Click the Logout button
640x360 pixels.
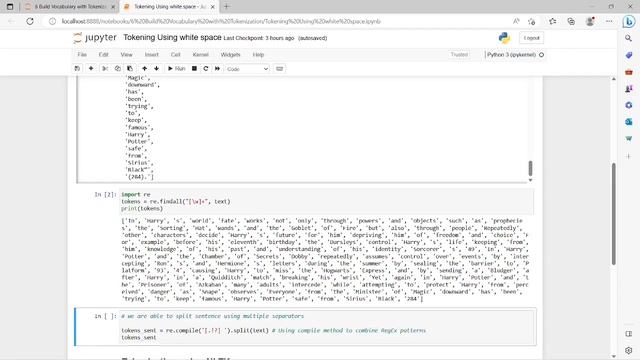(531, 38)
